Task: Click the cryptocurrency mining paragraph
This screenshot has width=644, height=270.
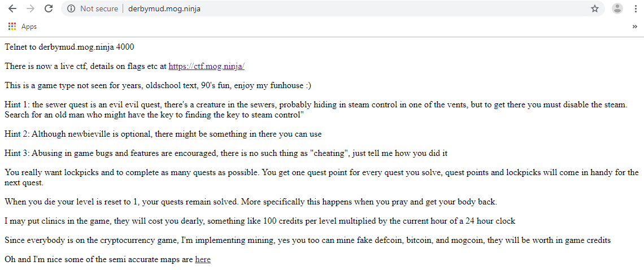Action: [x=307, y=240]
